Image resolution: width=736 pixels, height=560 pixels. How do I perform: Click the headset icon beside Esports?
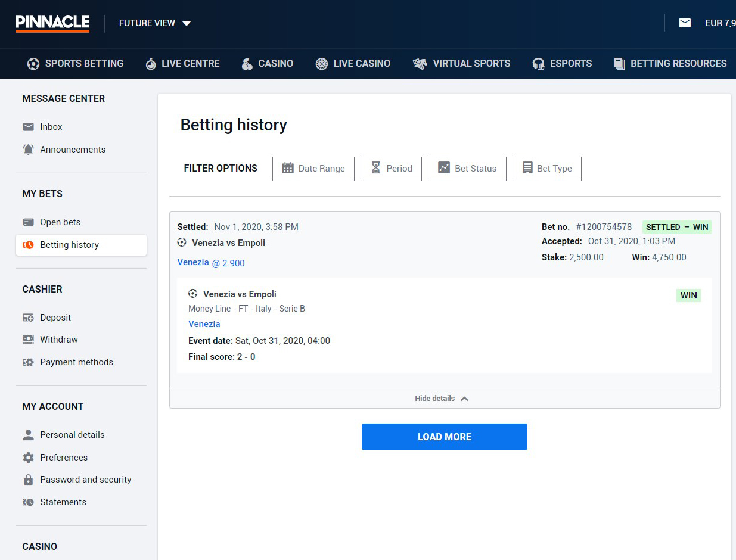pyautogui.click(x=539, y=64)
